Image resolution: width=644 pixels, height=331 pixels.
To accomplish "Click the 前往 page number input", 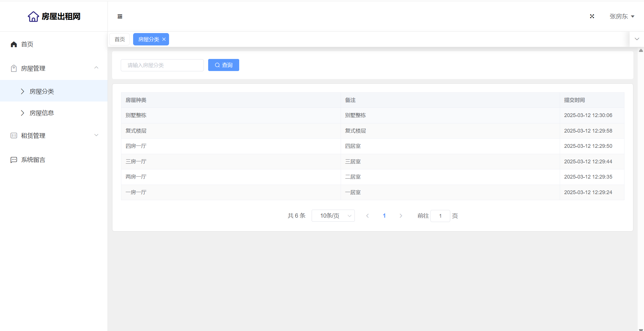I will pos(440,216).
